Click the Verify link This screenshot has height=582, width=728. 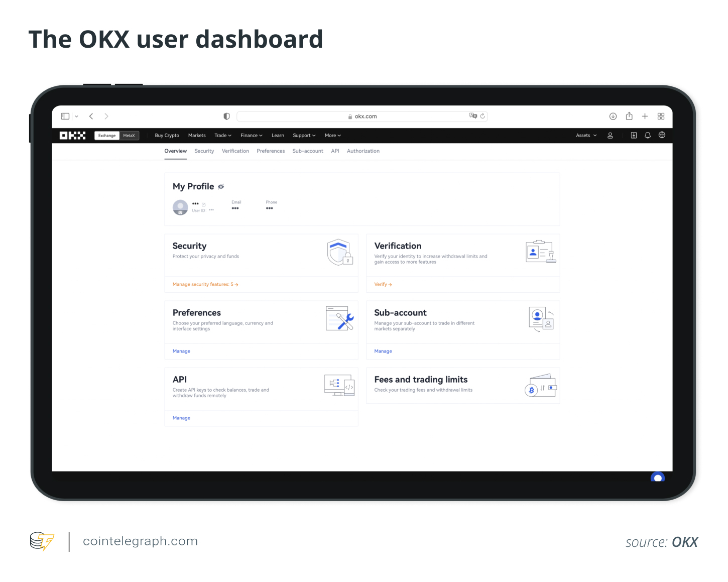[383, 285]
